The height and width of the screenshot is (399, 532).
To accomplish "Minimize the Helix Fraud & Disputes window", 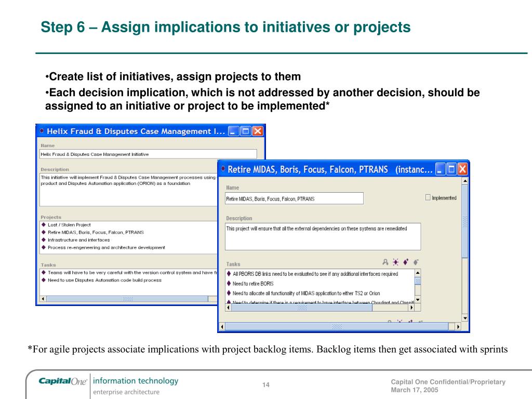I will 233,131.
